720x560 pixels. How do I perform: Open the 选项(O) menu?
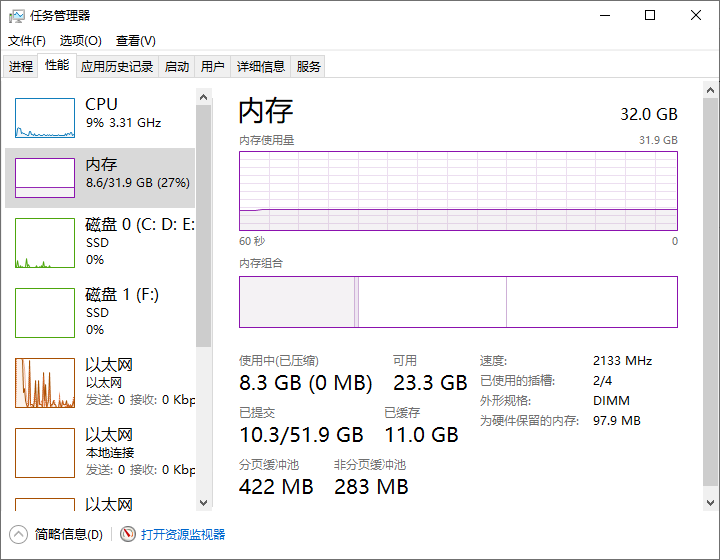pyautogui.click(x=81, y=41)
